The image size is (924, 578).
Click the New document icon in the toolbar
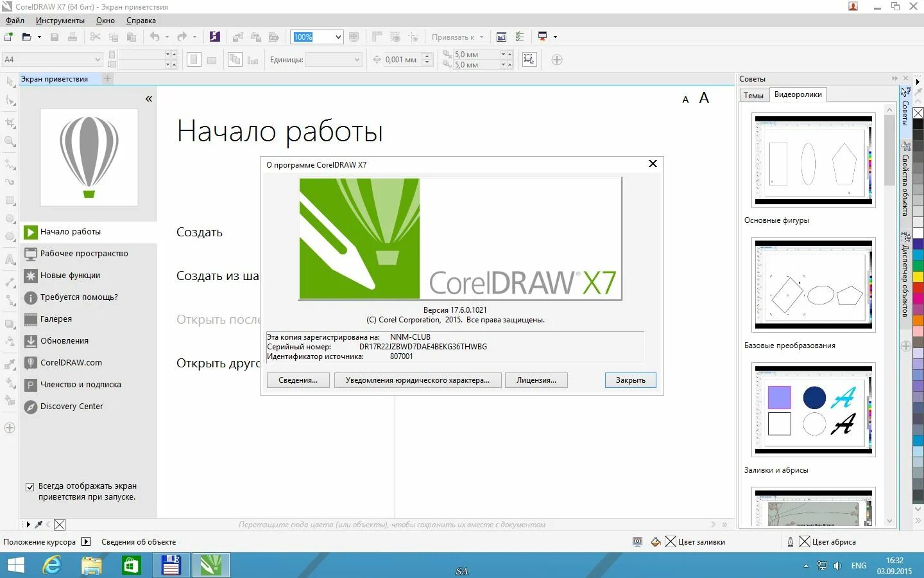(x=8, y=37)
